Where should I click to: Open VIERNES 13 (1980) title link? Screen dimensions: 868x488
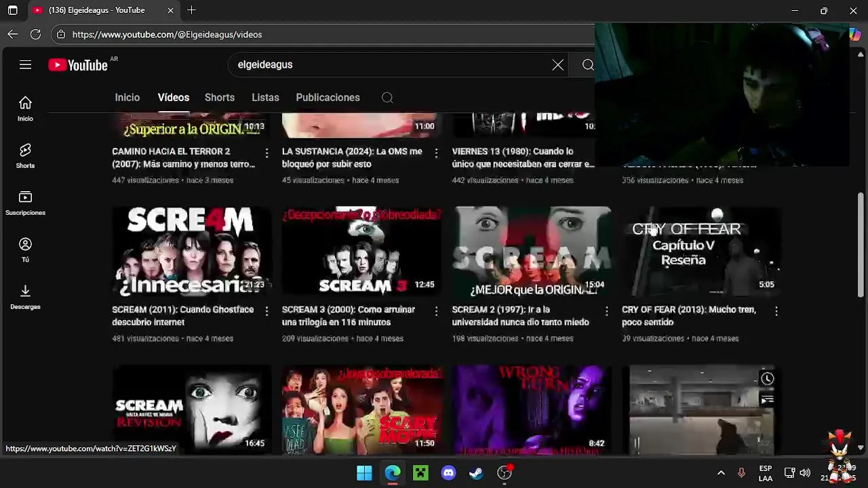(522, 158)
